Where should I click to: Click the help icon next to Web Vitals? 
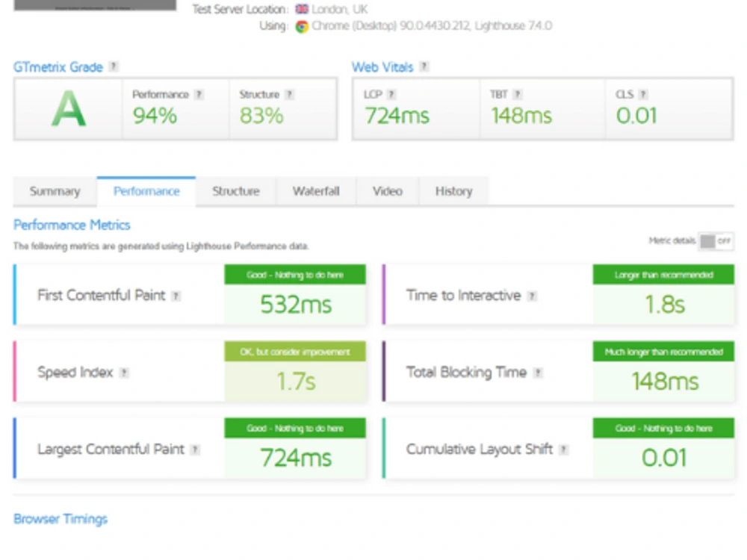(424, 66)
